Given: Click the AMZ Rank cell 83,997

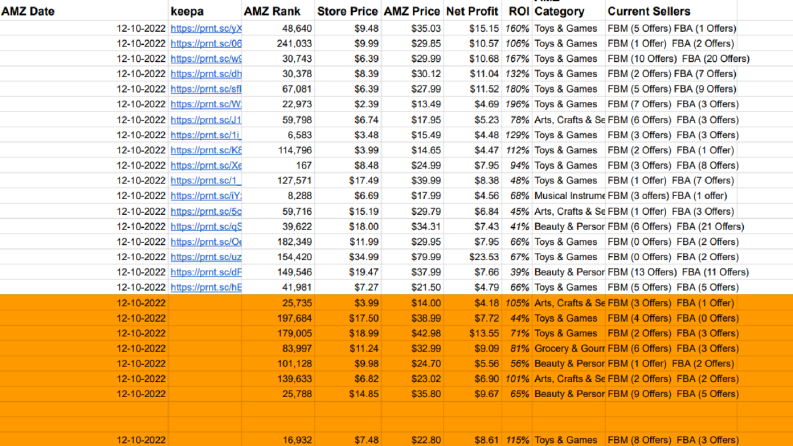Looking at the screenshot, I should [278, 348].
